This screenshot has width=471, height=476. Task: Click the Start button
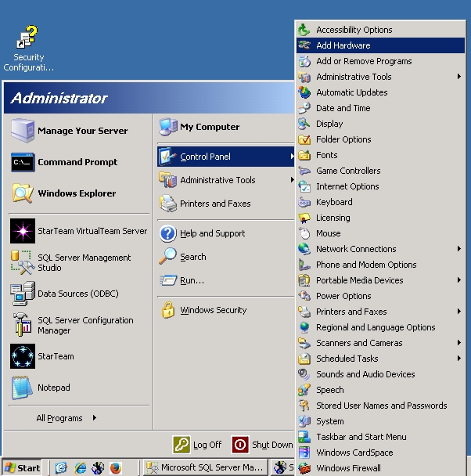(x=22, y=468)
